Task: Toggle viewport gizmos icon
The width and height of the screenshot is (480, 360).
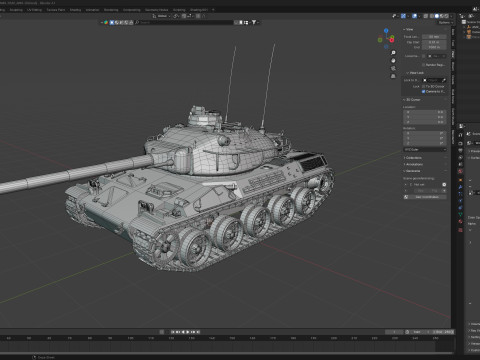Action: pyautogui.click(x=403, y=16)
